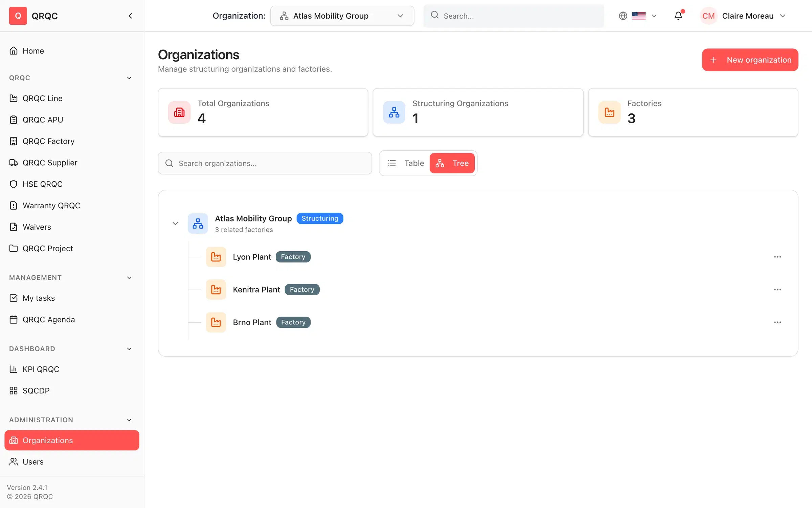
Task: Click the Lyon Plant name
Action: pyautogui.click(x=252, y=257)
